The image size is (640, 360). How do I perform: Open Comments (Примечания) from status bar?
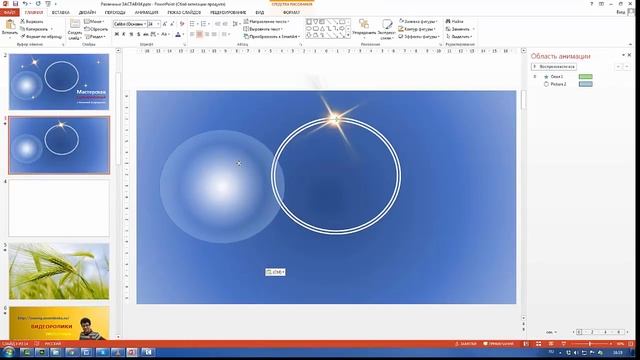[x=498, y=344]
